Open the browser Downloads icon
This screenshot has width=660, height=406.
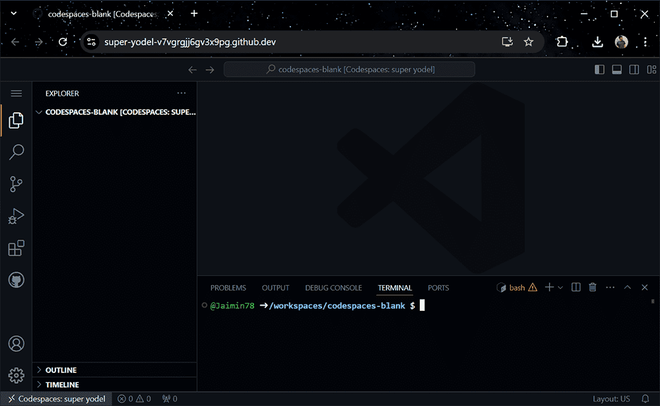click(597, 42)
